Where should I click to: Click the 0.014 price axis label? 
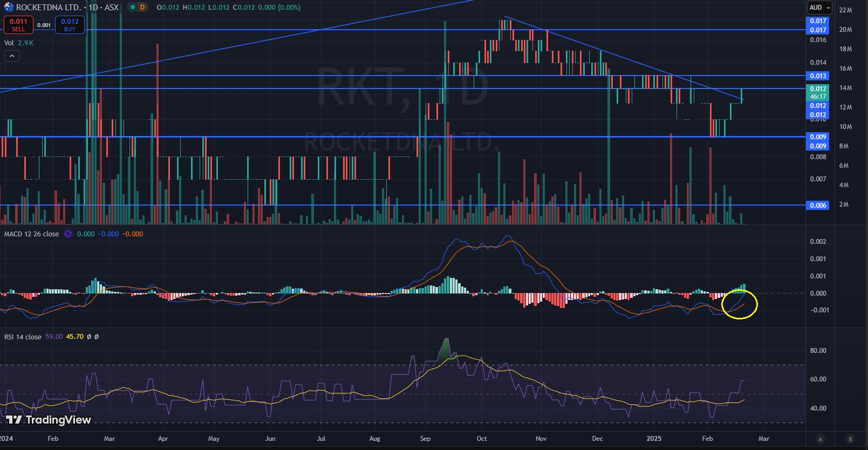click(818, 63)
